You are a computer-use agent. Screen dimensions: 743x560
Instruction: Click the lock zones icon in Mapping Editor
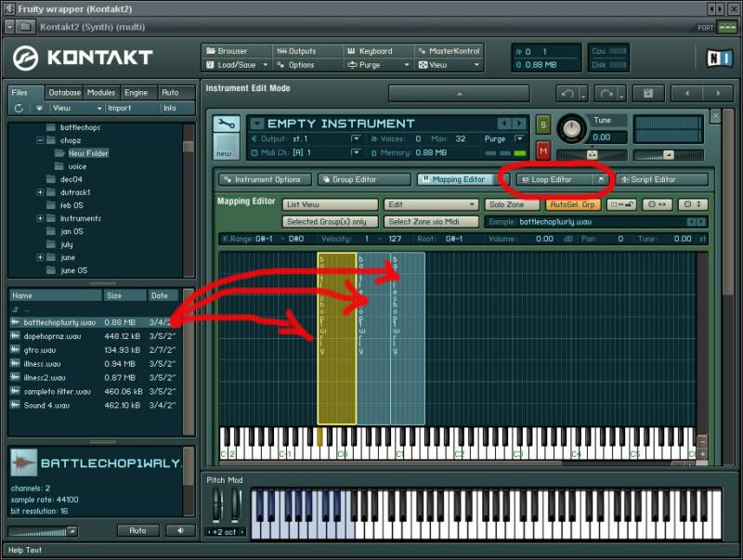[621, 204]
